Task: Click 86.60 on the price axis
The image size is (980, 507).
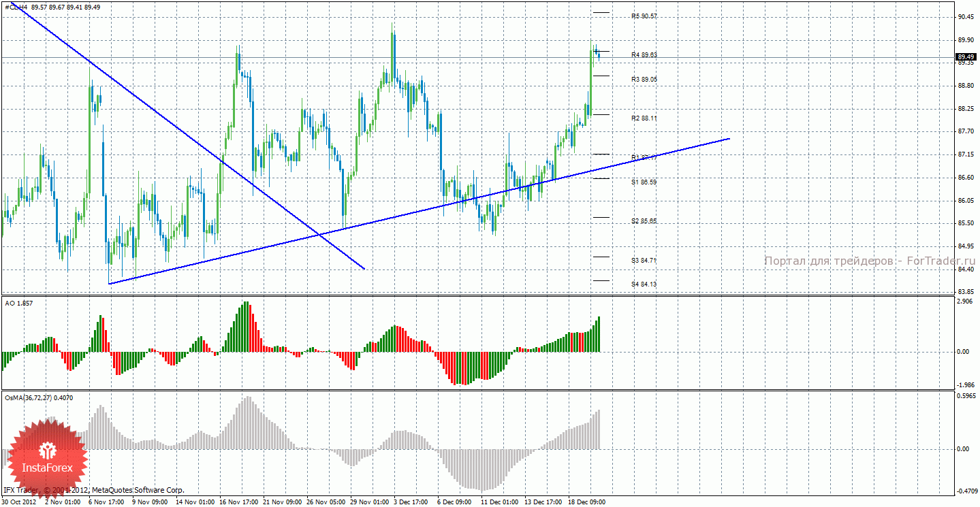Action: pyautogui.click(x=966, y=178)
